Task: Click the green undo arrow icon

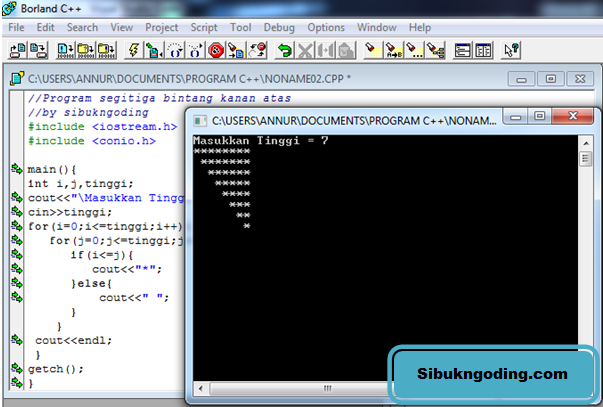Action: click(284, 50)
